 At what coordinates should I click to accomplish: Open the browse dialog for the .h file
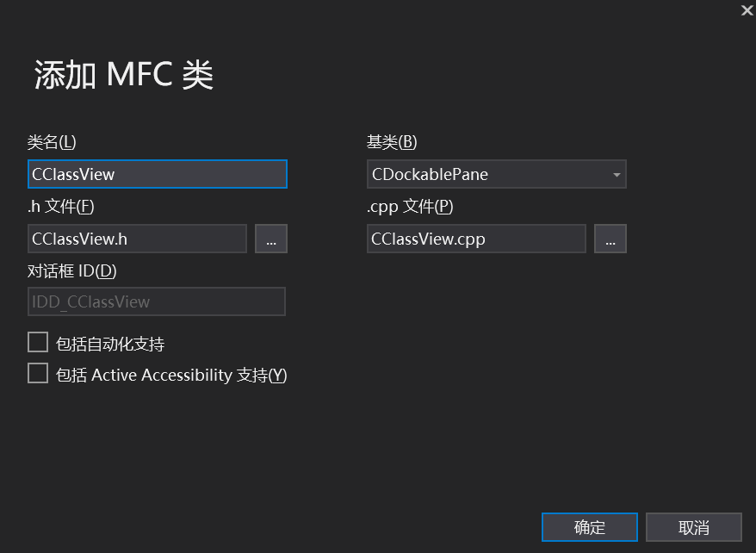[x=271, y=239]
